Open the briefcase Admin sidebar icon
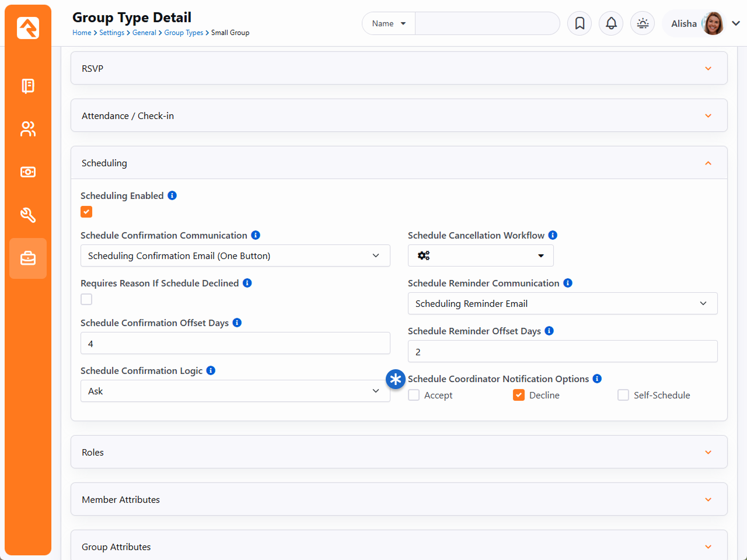This screenshot has height=560, width=747. [x=28, y=258]
